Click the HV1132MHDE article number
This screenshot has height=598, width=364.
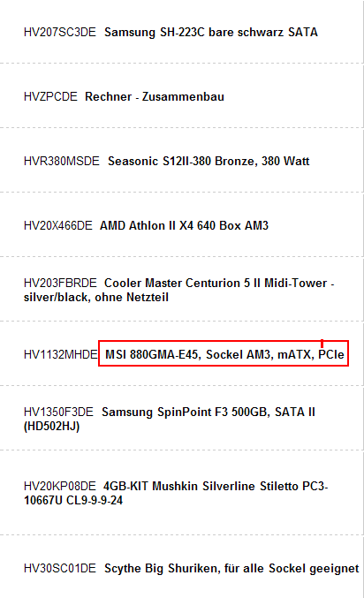coord(61,355)
